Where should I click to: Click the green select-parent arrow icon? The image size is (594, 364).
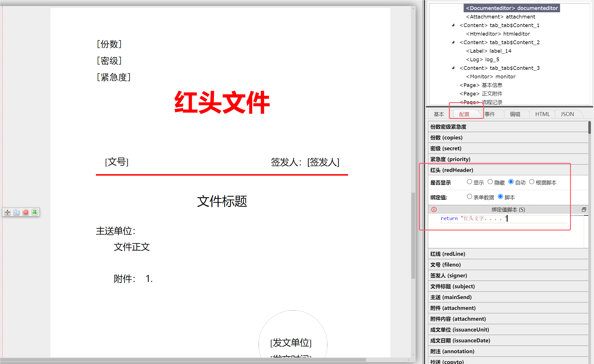(x=35, y=212)
